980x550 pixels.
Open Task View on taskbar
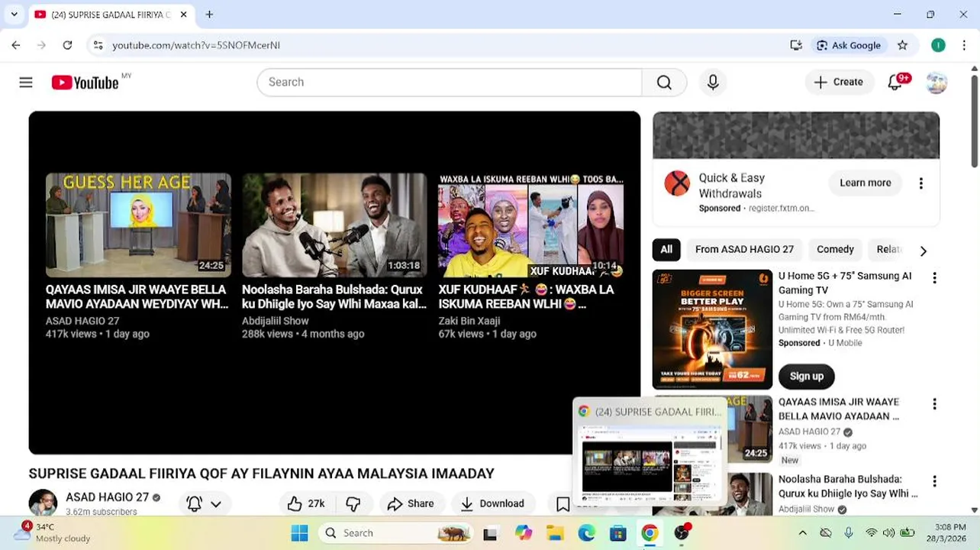[x=490, y=533]
